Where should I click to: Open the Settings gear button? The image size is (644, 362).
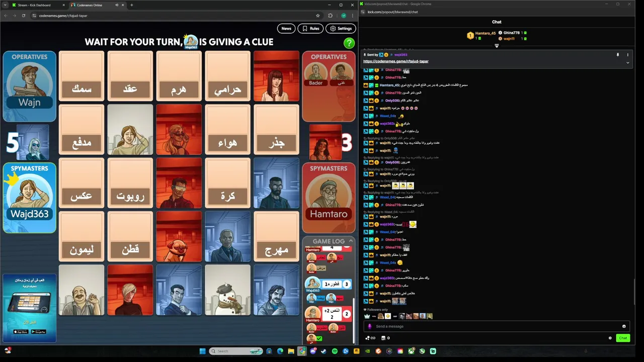point(341,29)
